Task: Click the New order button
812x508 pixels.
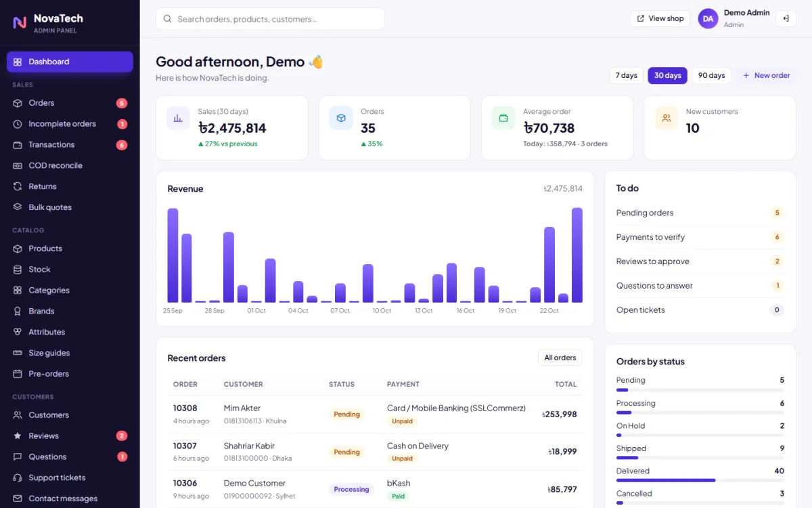Action: pyautogui.click(x=766, y=75)
